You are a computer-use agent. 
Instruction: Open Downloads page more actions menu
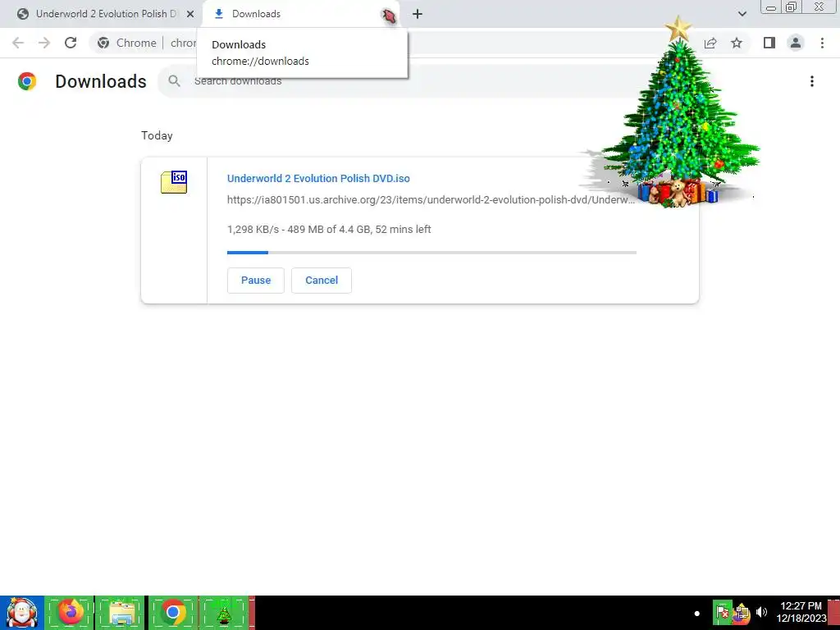point(812,81)
